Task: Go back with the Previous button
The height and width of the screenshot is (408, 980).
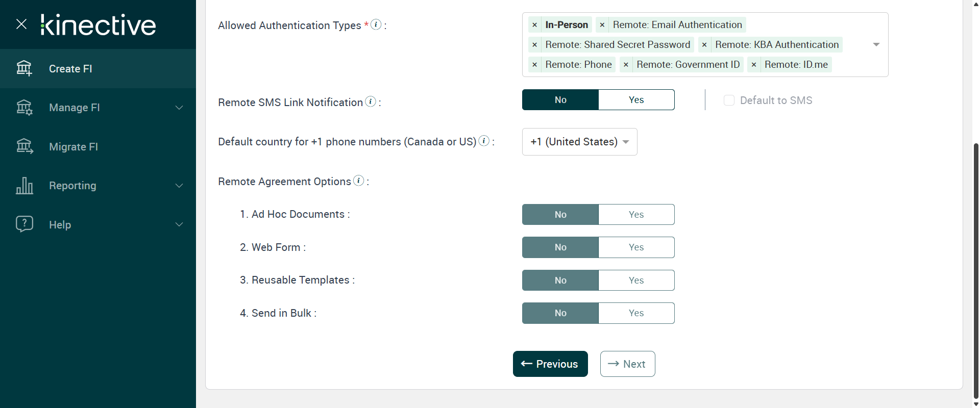Action: tap(550, 364)
